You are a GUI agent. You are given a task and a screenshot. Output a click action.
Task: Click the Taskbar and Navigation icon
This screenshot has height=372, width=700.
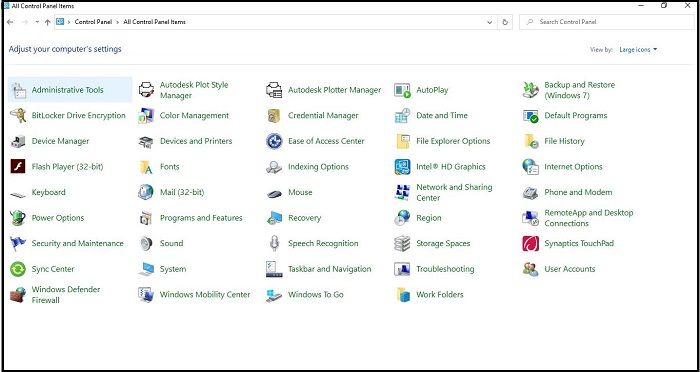click(274, 269)
